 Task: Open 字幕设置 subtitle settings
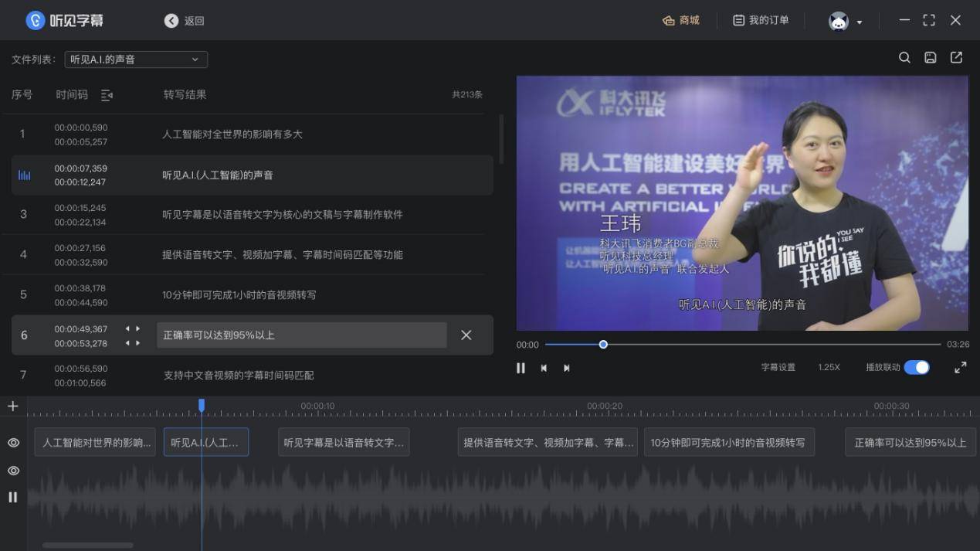tap(776, 368)
